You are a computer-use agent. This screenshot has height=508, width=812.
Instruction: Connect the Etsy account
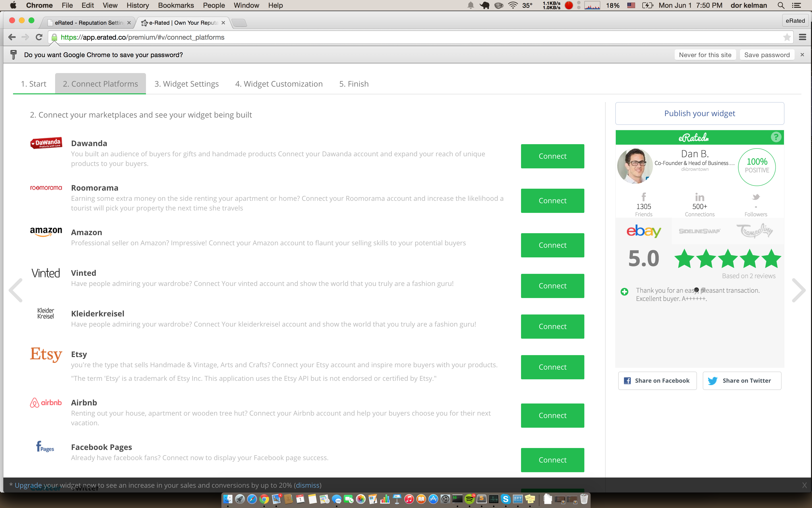(552, 367)
